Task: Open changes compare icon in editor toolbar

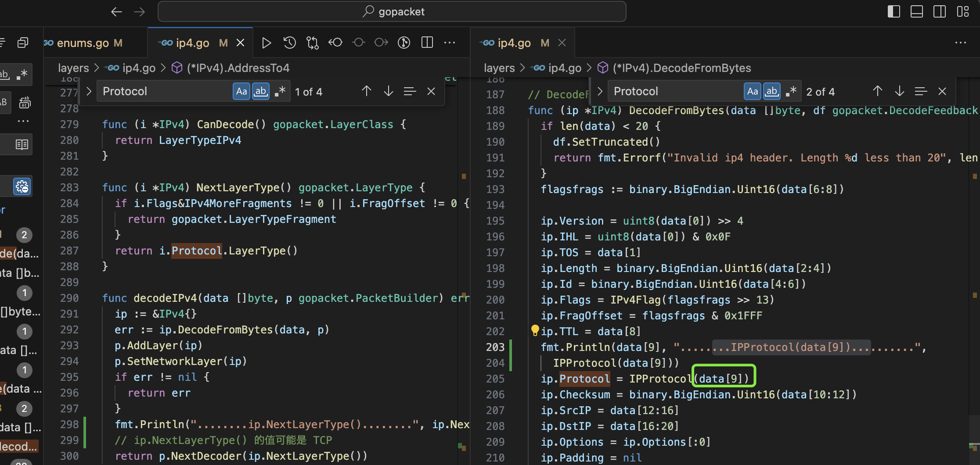Action: coord(313,43)
